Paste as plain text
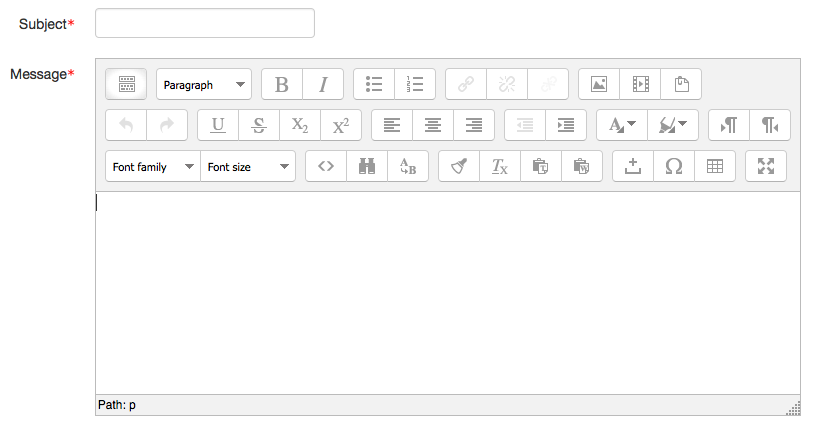 [541, 166]
